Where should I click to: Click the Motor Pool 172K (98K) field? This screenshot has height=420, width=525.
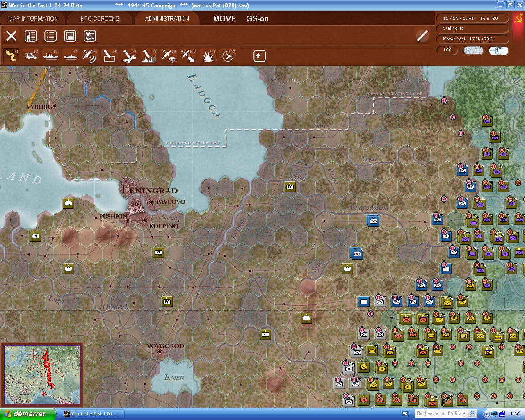tap(473, 39)
